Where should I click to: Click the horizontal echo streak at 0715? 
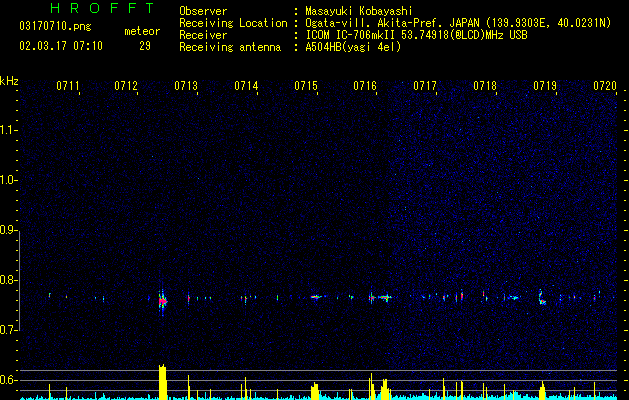[x=316, y=297]
